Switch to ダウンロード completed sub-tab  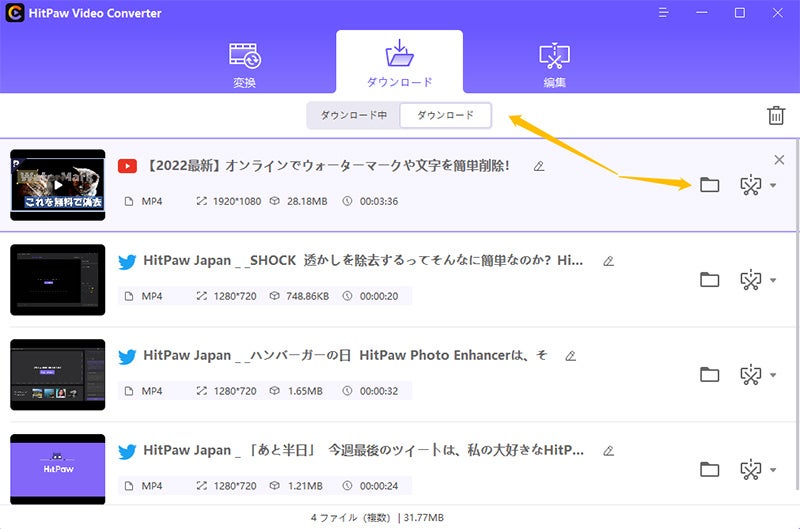(445, 115)
